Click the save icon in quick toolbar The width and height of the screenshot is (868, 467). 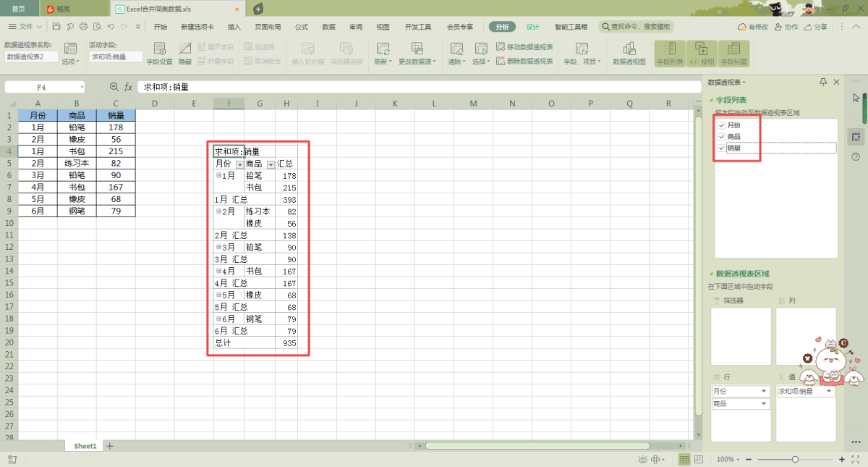[56, 27]
